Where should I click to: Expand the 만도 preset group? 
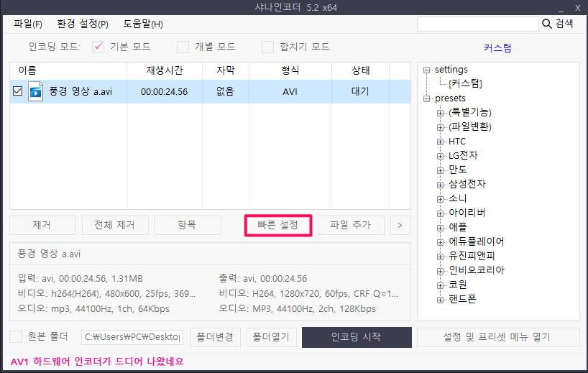coord(440,170)
